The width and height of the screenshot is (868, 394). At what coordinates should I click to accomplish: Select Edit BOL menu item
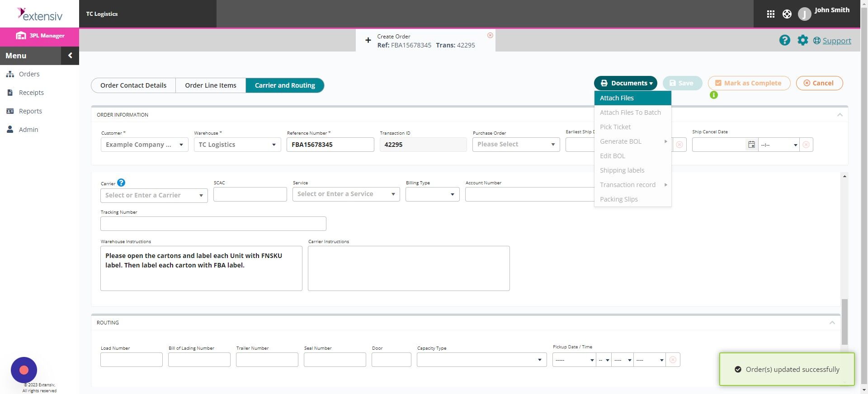coord(633,156)
